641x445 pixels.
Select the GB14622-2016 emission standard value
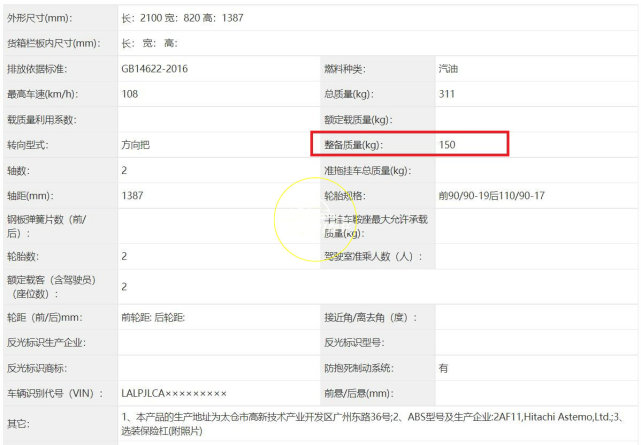coord(154,69)
